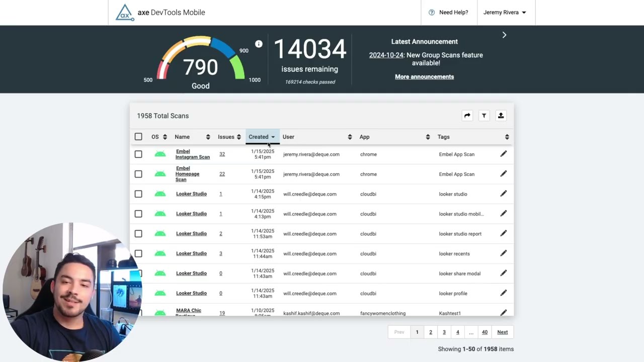Open the 2024-10-24 announcement link
This screenshot has height=362, width=644.
[386, 55]
